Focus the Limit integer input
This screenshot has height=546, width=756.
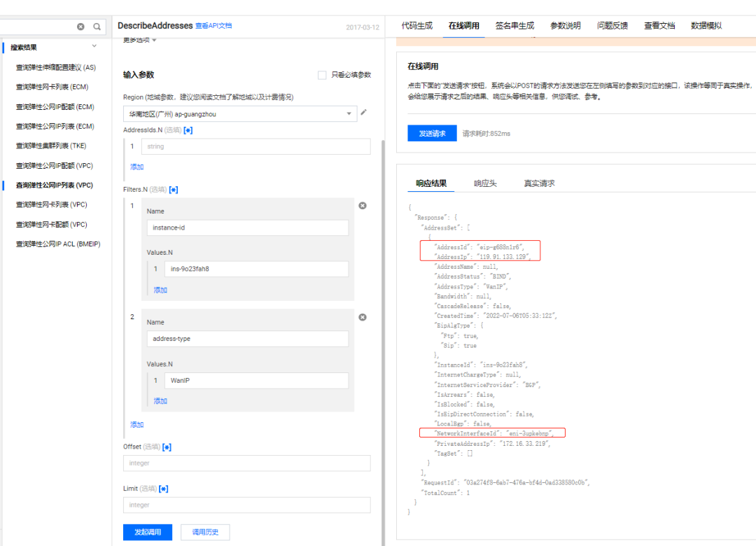247,505
